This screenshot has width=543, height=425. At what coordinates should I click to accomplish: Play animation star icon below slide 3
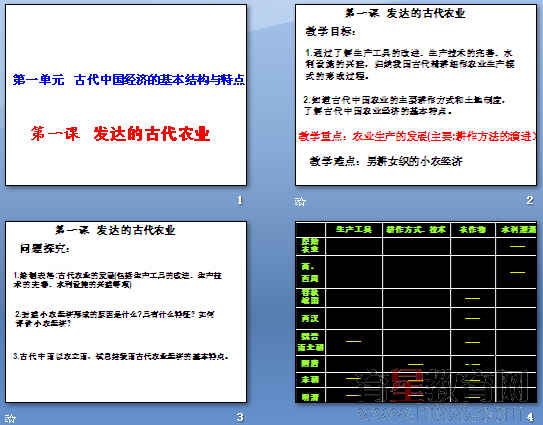(x=10, y=418)
